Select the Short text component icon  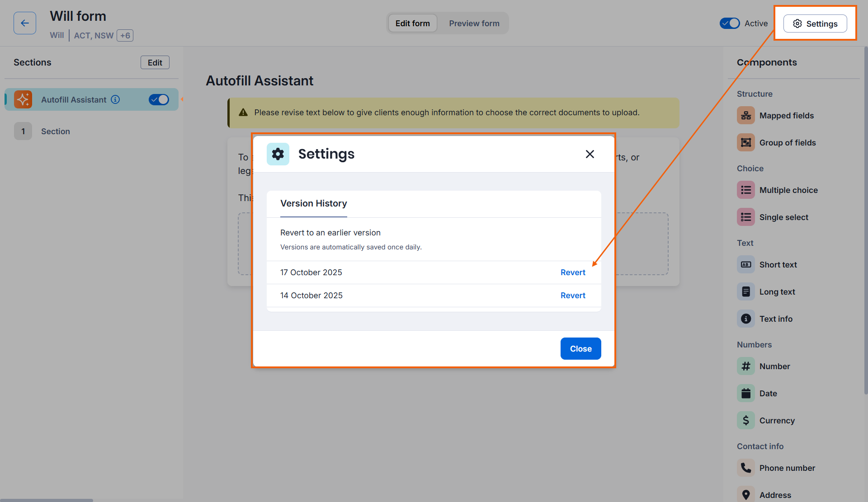pos(746,265)
